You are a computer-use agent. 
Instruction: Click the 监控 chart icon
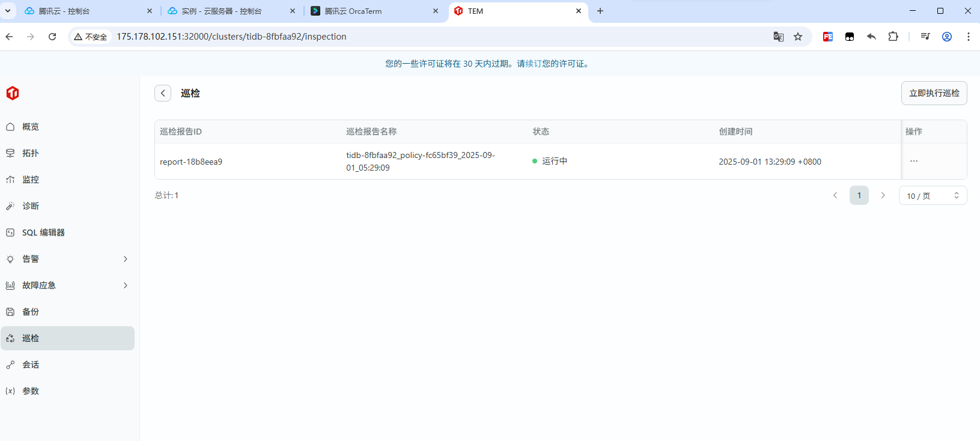pyautogui.click(x=10, y=180)
